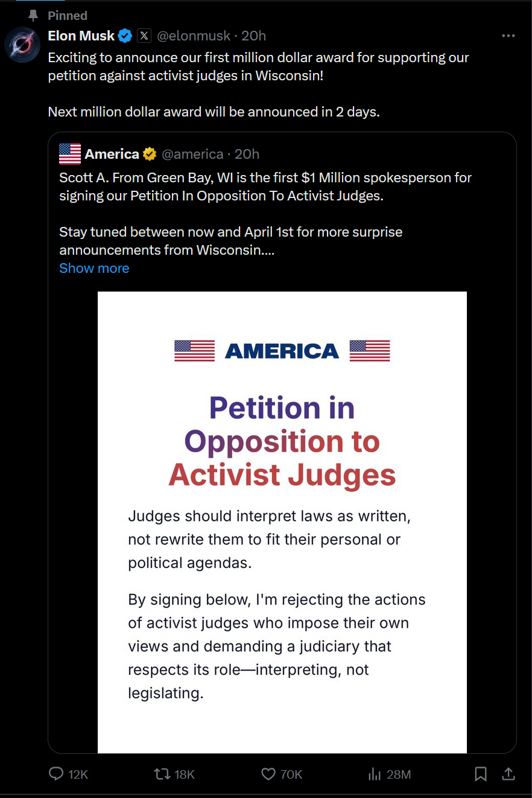This screenshot has height=798, width=532.
Task: Click the 20h timestamp on Elon Musk's post
Action: [253, 36]
